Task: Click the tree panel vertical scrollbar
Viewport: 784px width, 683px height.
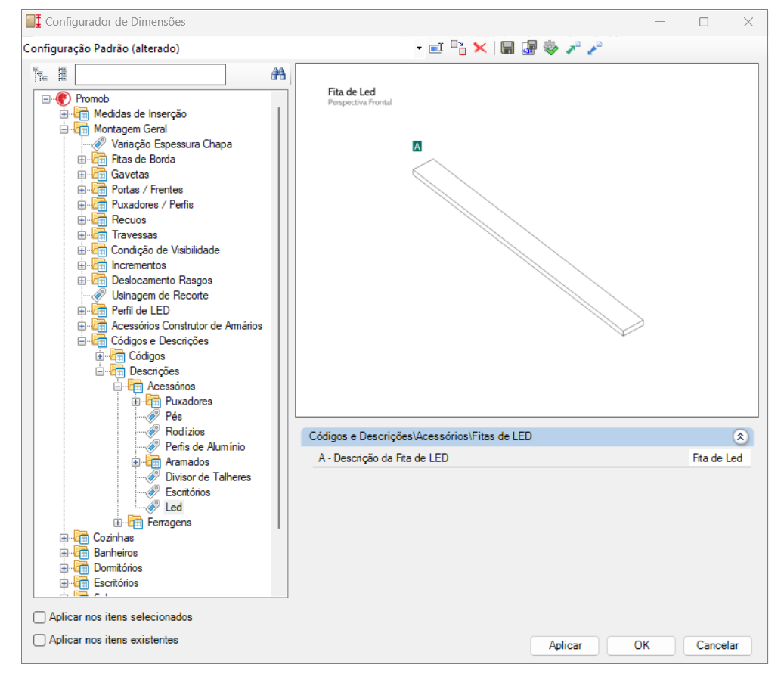Action: (280, 318)
